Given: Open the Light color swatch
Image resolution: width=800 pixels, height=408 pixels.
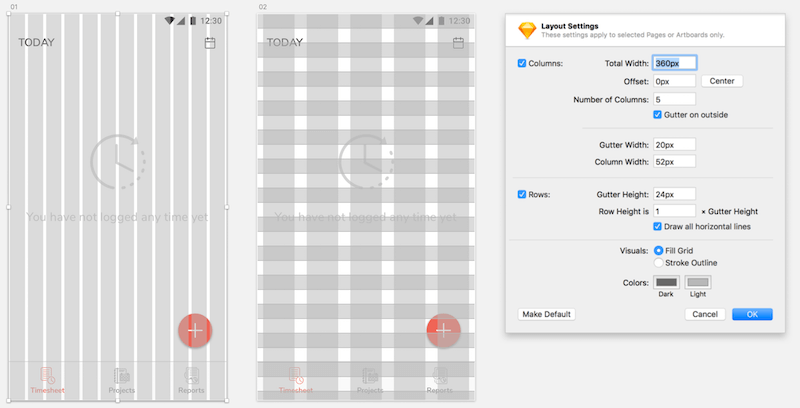Looking at the screenshot, I should coord(698,282).
